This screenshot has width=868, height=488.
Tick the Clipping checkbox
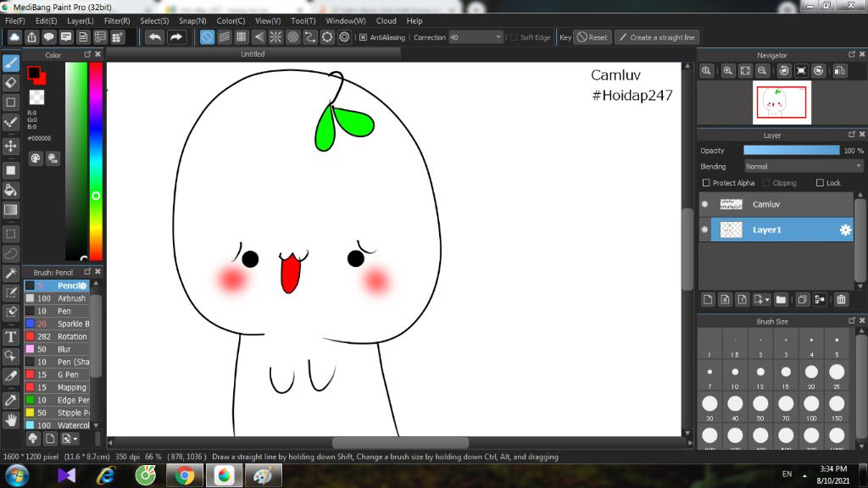pos(766,183)
